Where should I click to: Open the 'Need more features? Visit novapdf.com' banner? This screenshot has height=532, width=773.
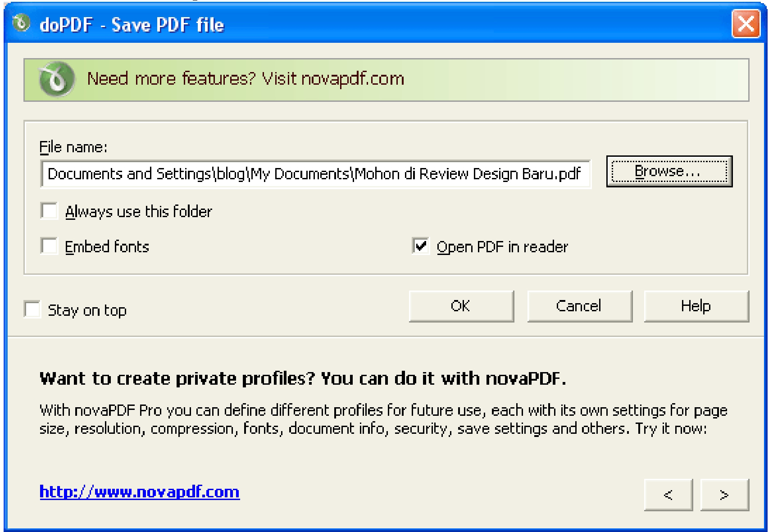(x=386, y=80)
